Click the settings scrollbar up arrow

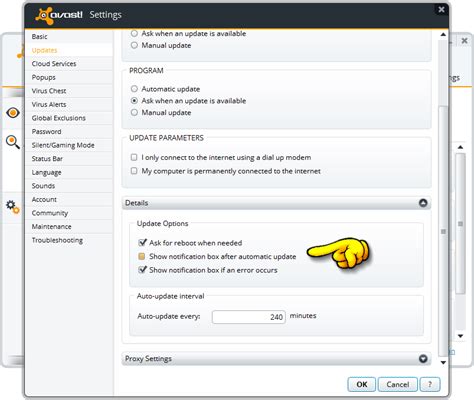point(443,34)
